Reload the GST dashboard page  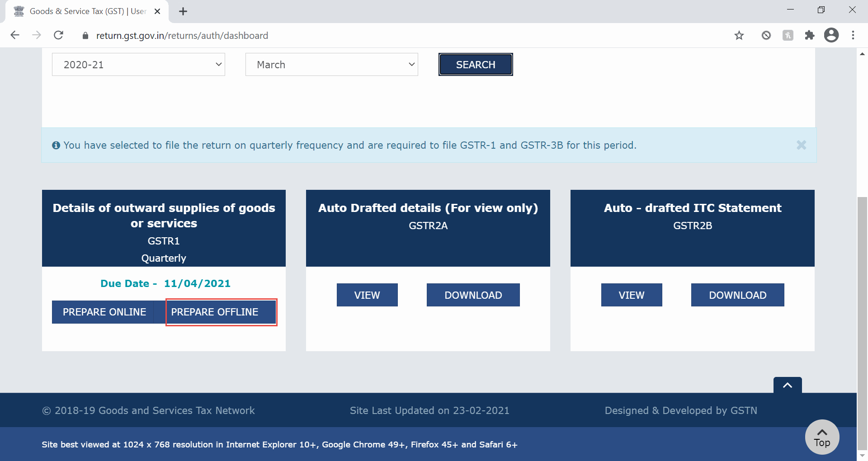(58, 35)
